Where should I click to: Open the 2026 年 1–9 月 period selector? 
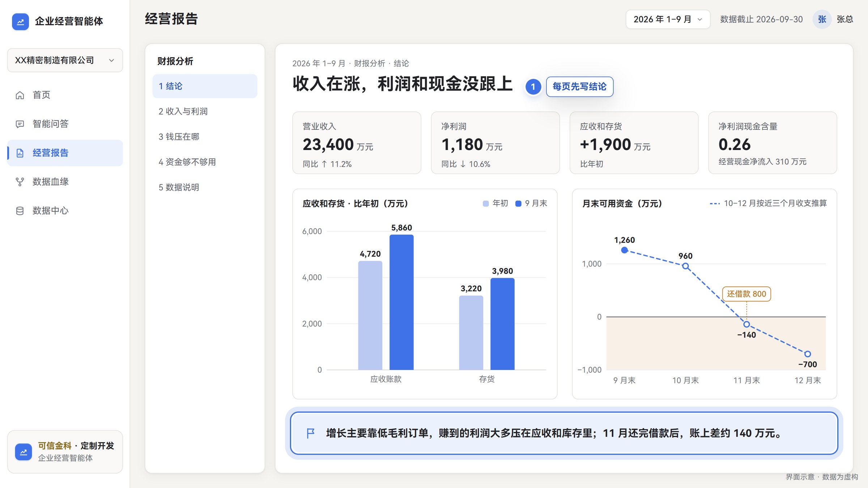point(668,19)
